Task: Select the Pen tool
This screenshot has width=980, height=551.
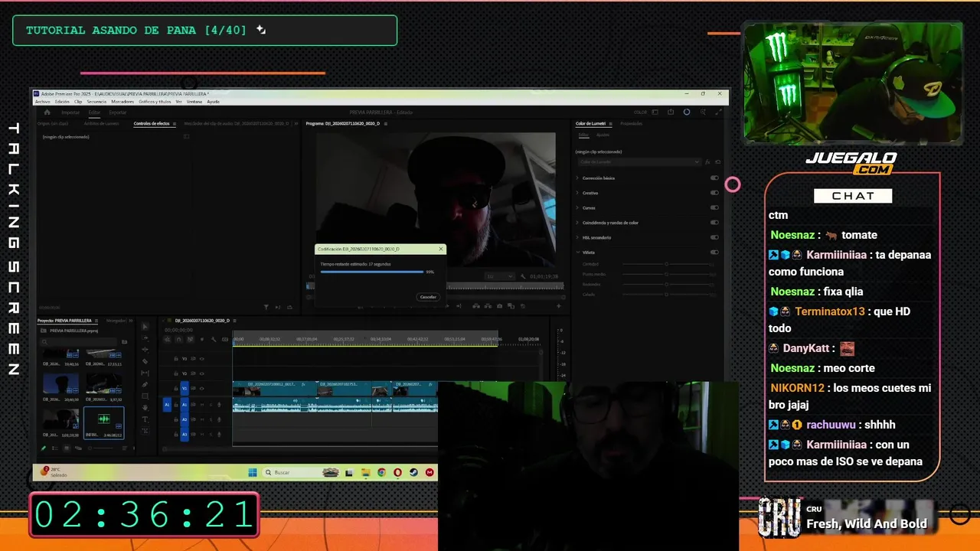Action: click(x=145, y=384)
